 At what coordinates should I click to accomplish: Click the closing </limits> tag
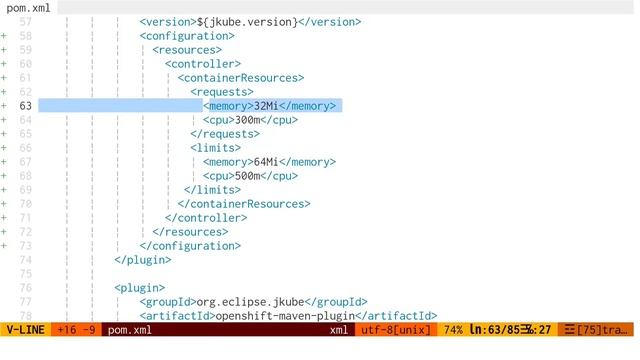(x=212, y=190)
